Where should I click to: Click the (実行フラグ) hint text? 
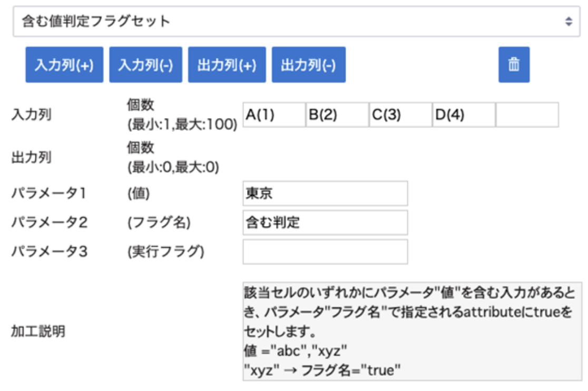coord(165,251)
